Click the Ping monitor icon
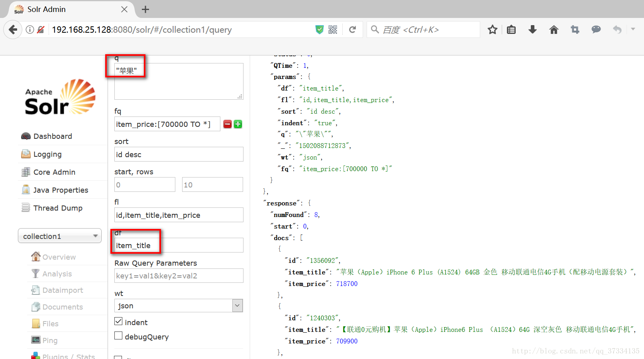This screenshot has width=644, height=359. (x=36, y=340)
